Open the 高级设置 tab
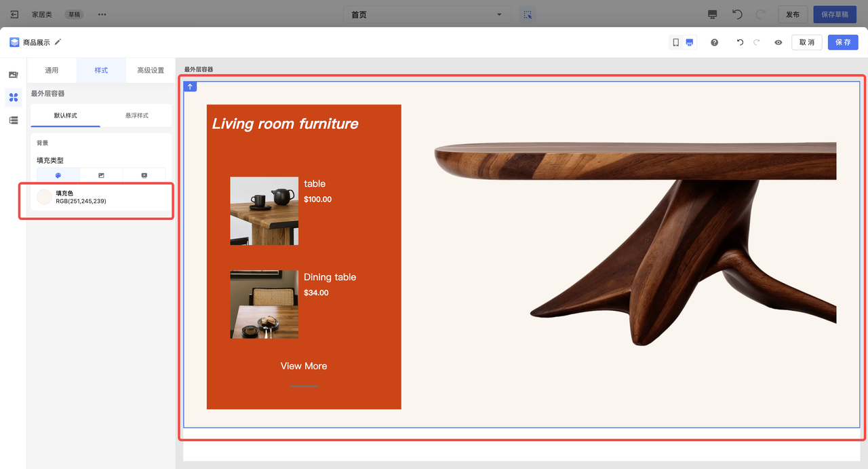The height and width of the screenshot is (469, 868). 151,70
